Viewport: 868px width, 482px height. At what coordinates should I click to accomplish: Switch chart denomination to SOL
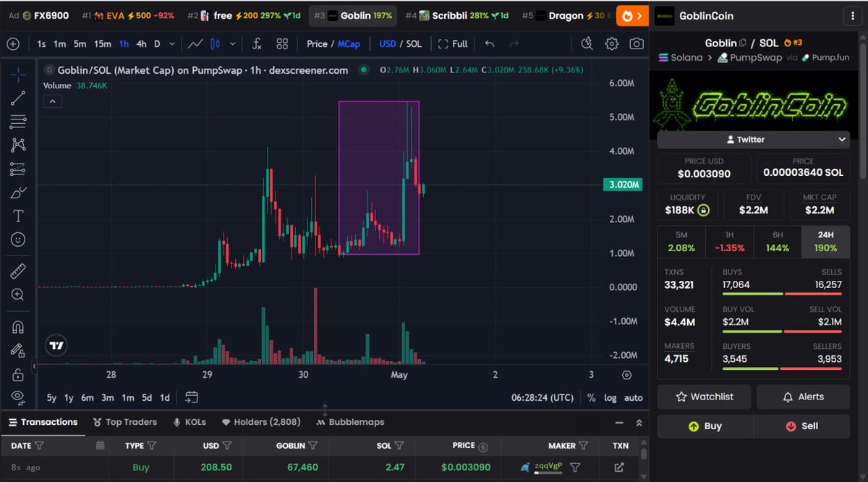(x=414, y=43)
